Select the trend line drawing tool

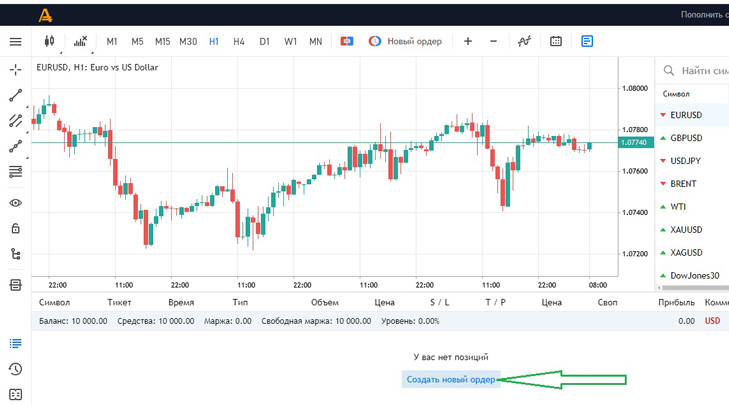[x=15, y=96]
